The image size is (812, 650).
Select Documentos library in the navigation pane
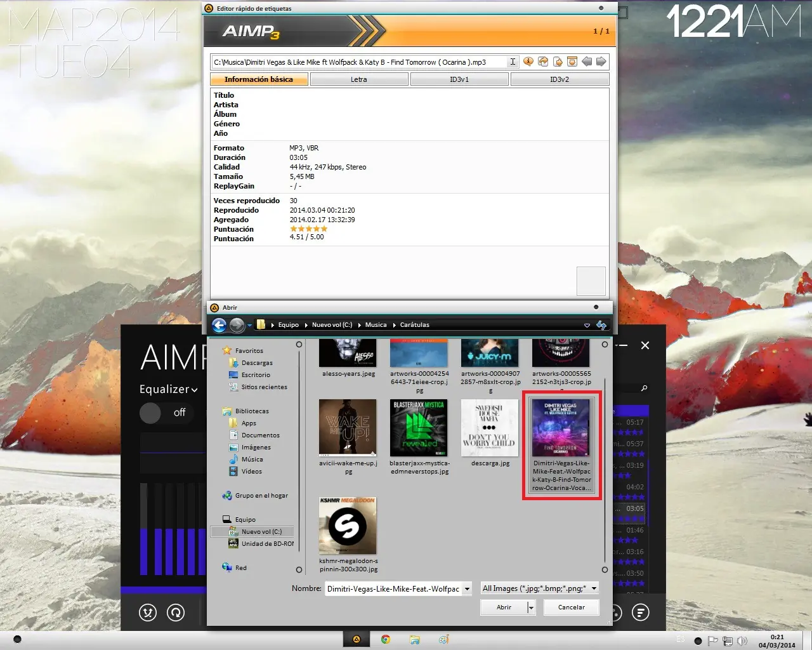(254, 435)
